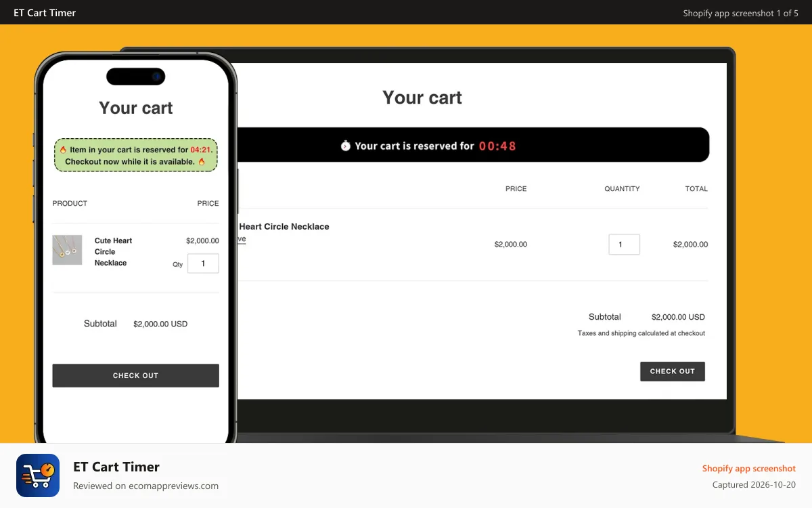Click the orange 'Shopify app screenshot' link
The width and height of the screenshot is (812, 508).
click(749, 469)
